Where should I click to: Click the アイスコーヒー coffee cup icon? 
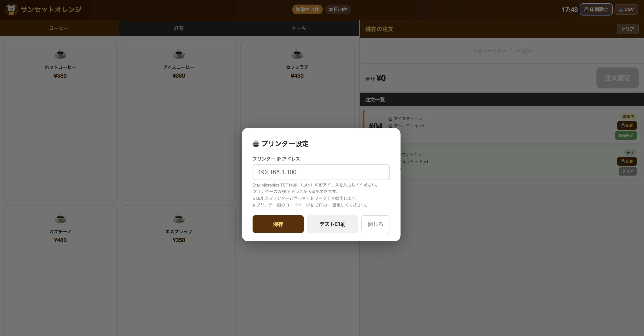(179, 54)
